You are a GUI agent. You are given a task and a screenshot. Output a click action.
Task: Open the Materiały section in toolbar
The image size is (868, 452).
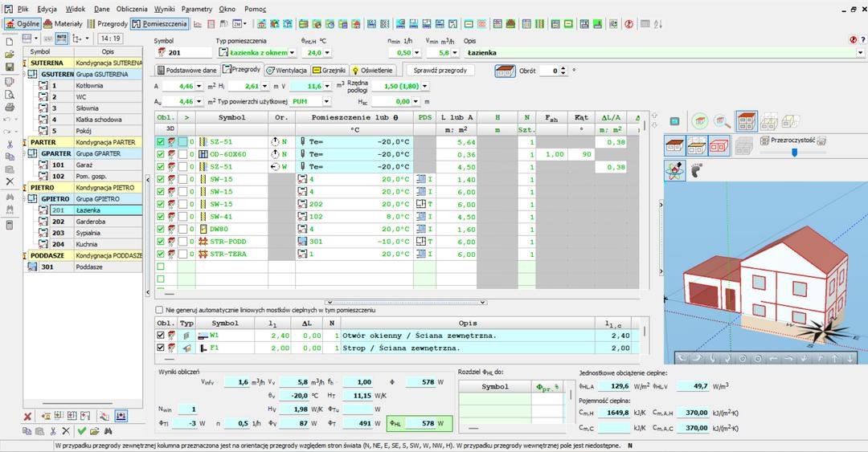pyautogui.click(x=63, y=24)
